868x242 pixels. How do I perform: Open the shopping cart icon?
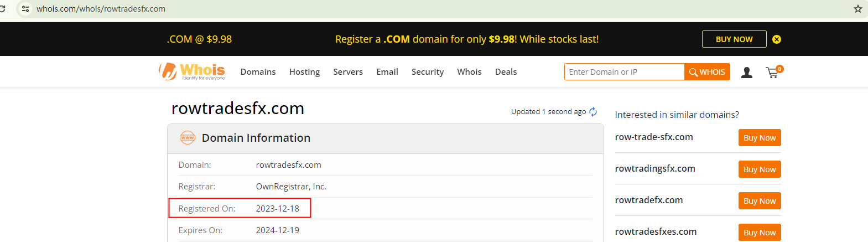click(x=773, y=72)
